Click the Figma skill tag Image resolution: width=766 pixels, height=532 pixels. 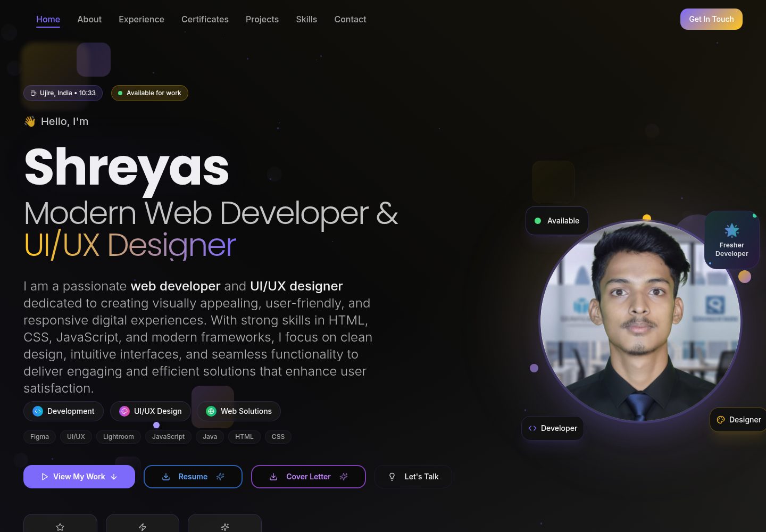pyautogui.click(x=39, y=437)
